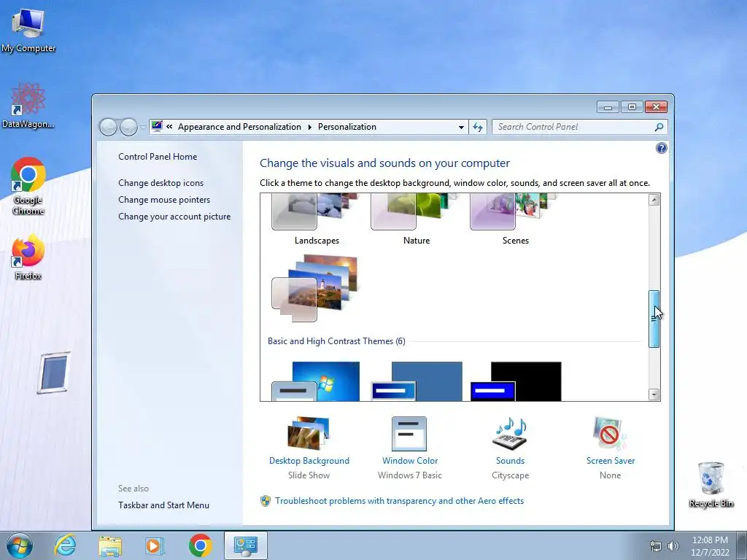Click the theme list scroll down arrow
The height and width of the screenshot is (560, 747).
[654, 394]
